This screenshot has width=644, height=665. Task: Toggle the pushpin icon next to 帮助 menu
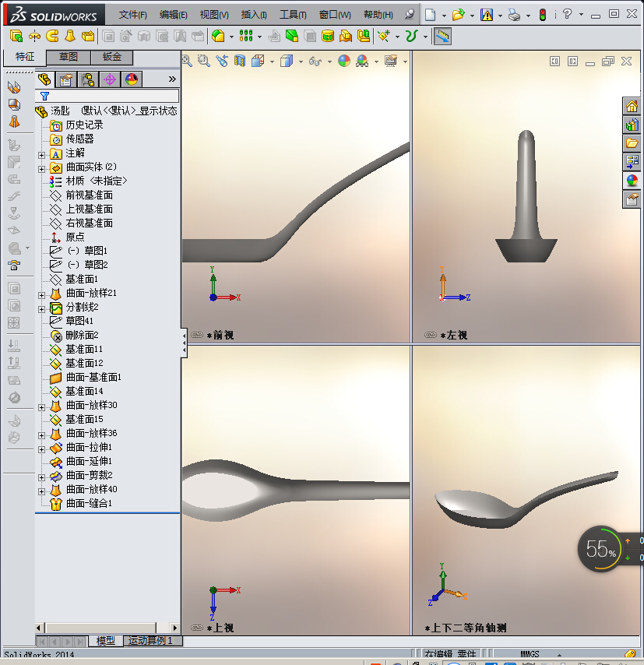click(x=409, y=15)
